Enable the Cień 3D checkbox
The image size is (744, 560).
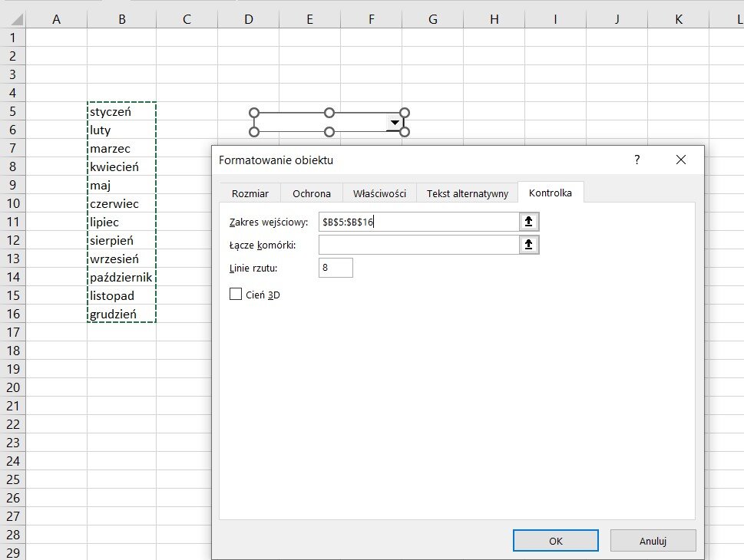tap(236, 295)
